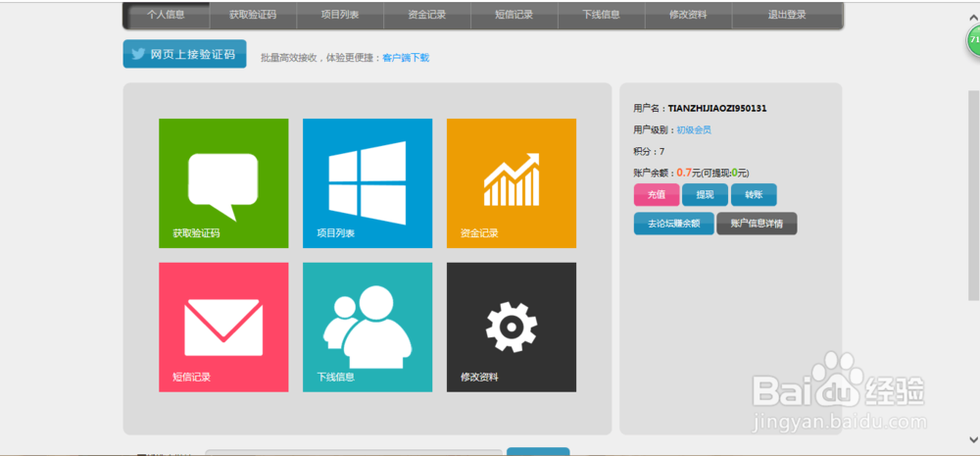Go to 资金记录 in top menu
The image size is (980, 456).
[x=427, y=15]
